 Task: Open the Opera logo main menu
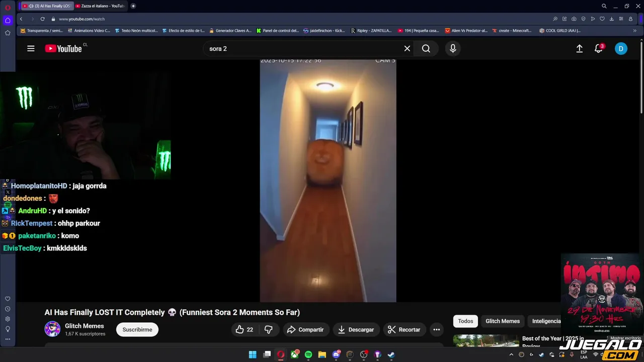click(8, 7)
